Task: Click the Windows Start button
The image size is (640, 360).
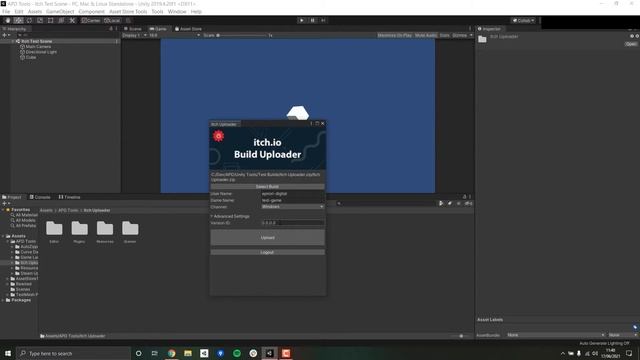Action: pos(8,353)
